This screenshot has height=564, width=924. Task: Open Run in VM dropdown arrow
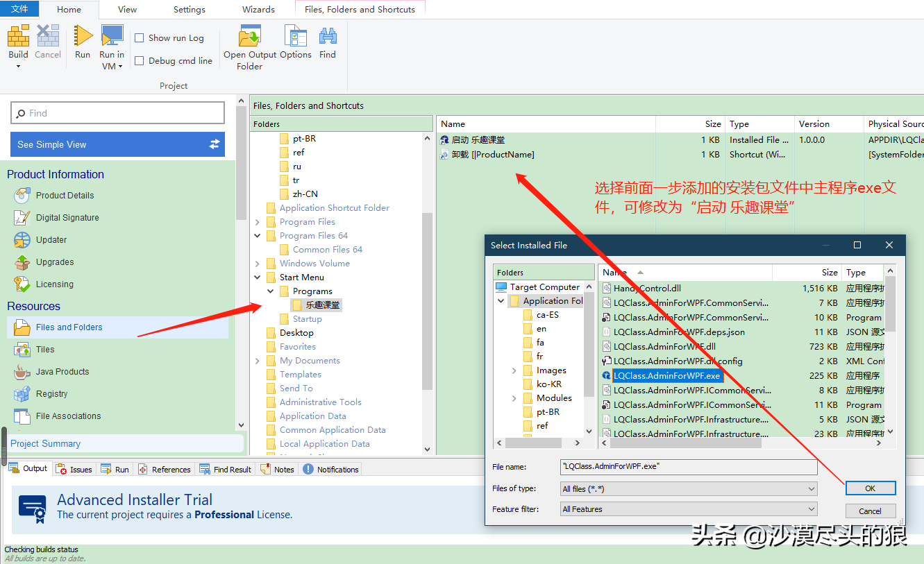(x=120, y=67)
